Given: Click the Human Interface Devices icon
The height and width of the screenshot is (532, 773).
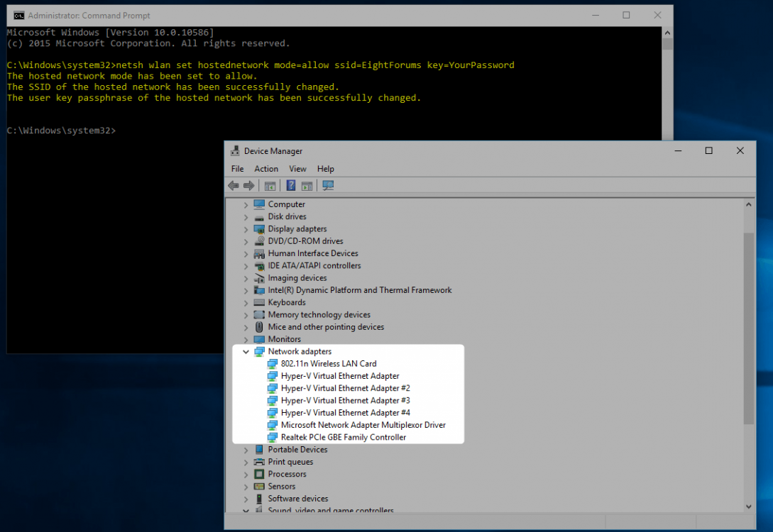Looking at the screenshot, I should (x=259, y=253).
